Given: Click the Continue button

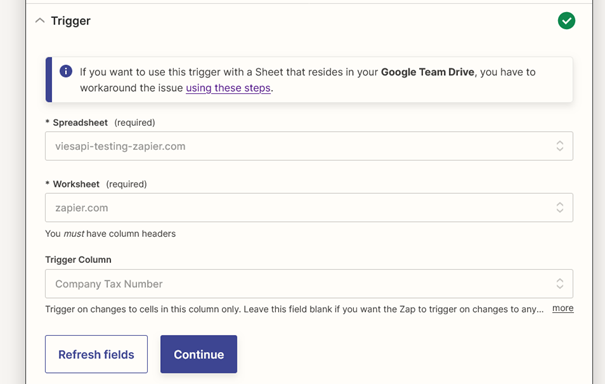Looking at the screenshot, I should point(199,354).
